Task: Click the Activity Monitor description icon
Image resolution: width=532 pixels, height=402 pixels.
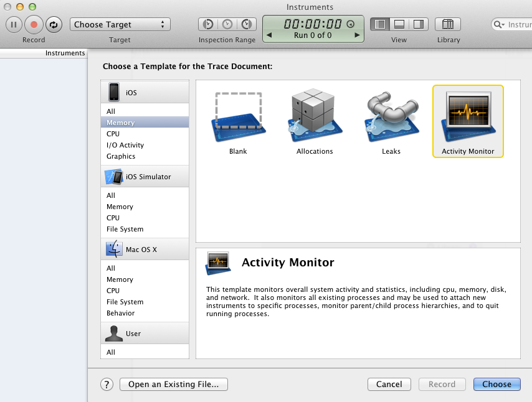Action: (218, 263)
